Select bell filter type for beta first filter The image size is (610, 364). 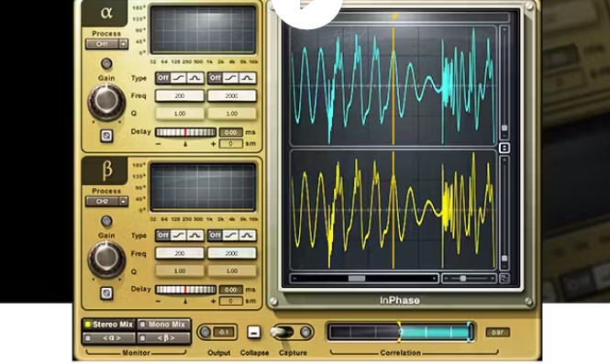(195, 236)
